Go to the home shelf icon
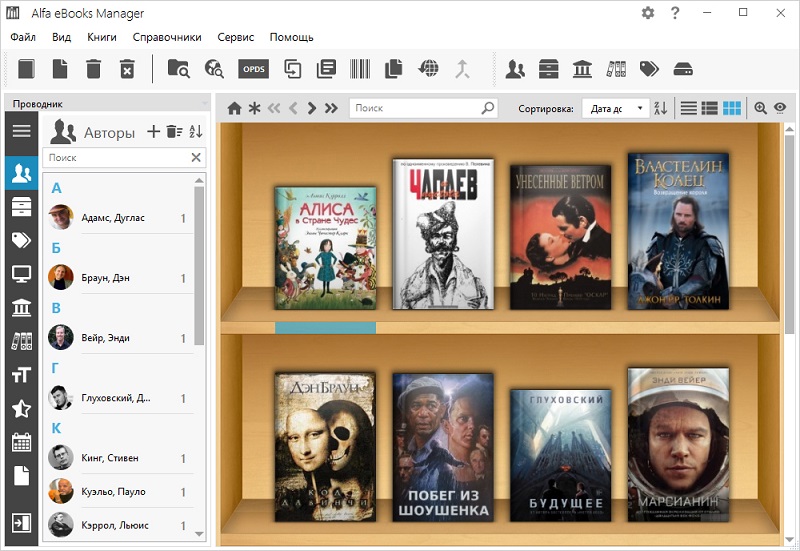Viewport: 800px width, 551px height. [234, 108]
